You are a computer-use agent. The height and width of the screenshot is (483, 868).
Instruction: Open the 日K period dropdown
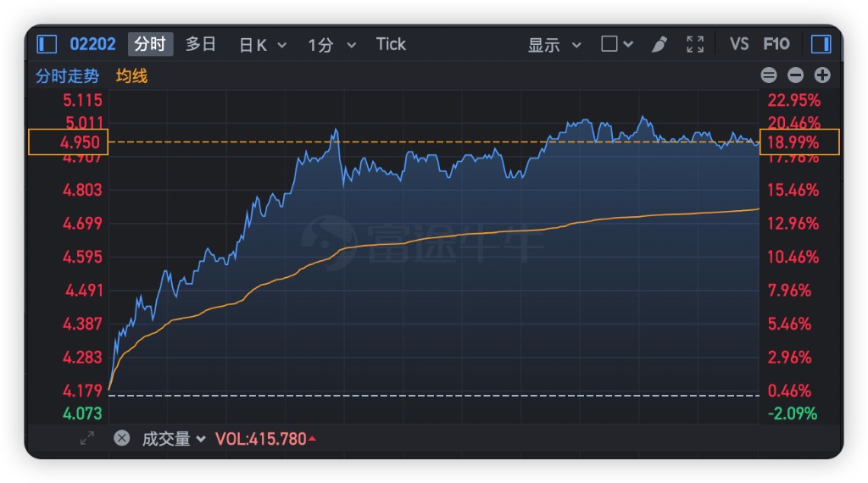tap(262, 45)
